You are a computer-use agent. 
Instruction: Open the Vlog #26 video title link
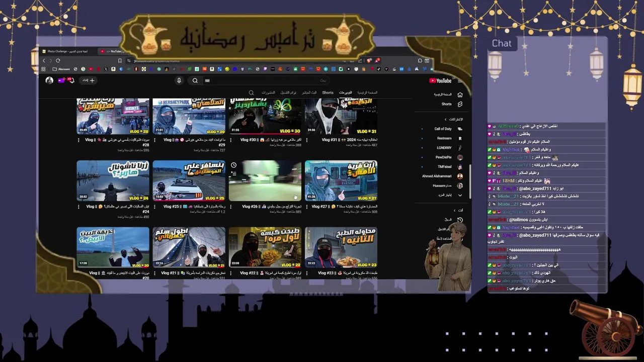(272, 207)
